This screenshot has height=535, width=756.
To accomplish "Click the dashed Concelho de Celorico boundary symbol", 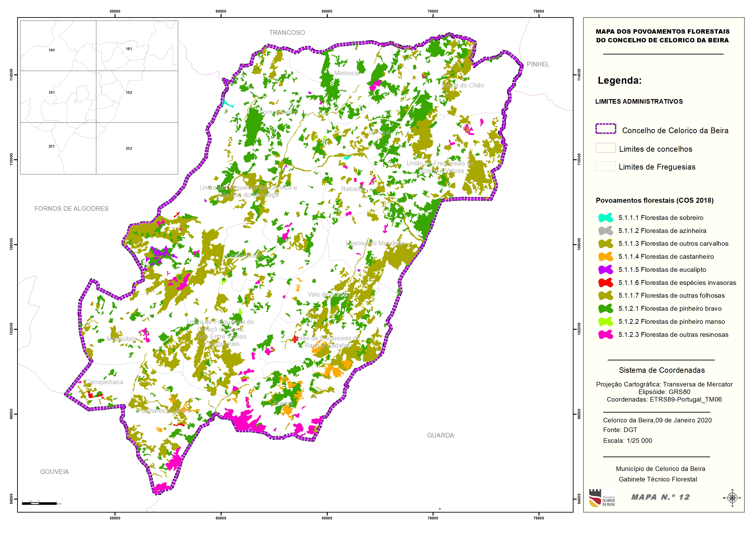I will click(606, 128).
